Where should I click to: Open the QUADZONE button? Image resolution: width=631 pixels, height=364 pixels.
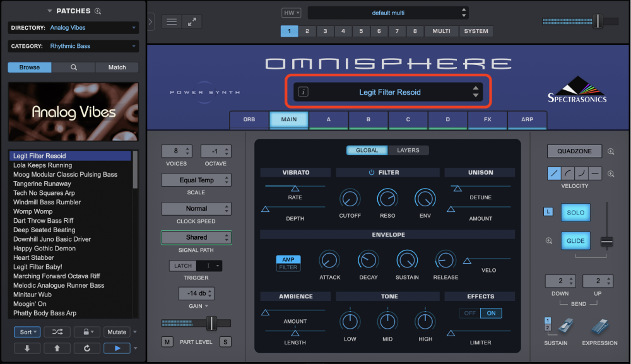[574, 151]
